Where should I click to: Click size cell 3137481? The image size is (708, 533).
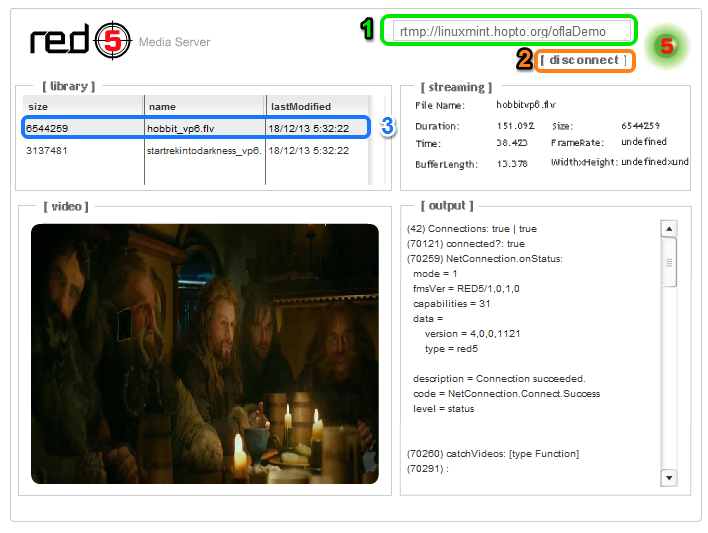click(47, 150)
